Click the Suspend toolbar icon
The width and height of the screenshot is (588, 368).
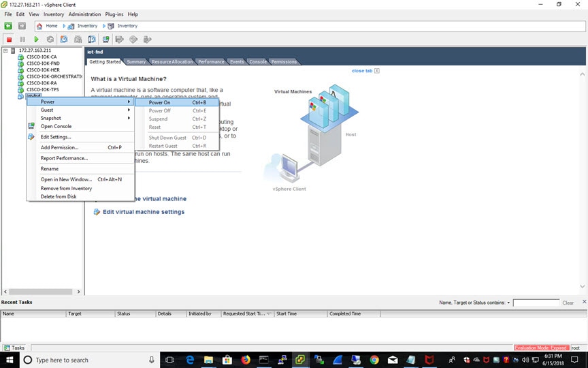tap(22, 40)
